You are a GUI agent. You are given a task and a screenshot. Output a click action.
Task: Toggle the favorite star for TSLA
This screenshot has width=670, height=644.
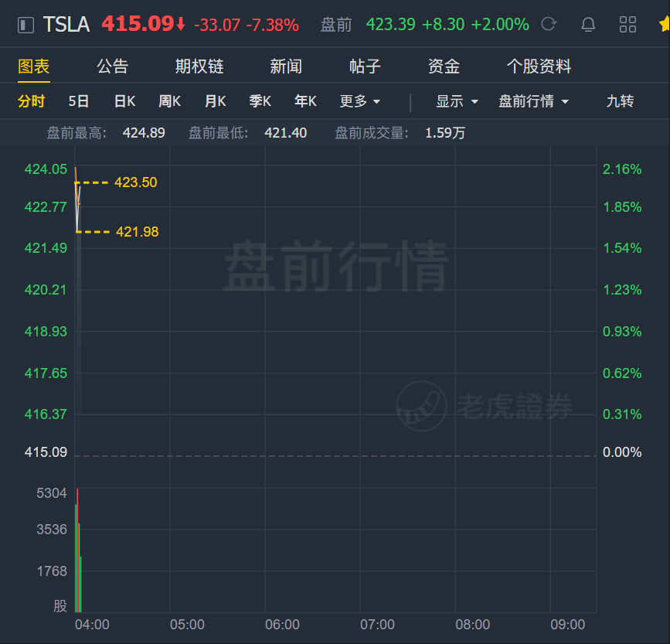665,24
